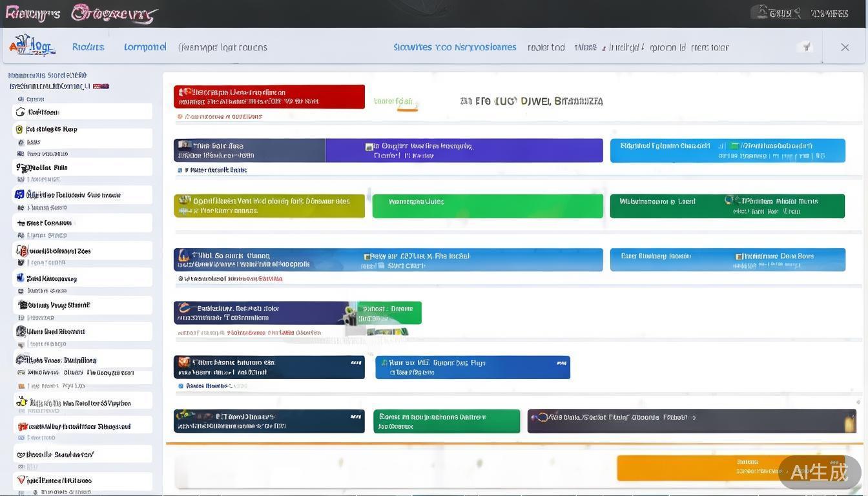Open the first blue link in the navigation bar
Screen dimensions: 868x496
pos(88,47)
